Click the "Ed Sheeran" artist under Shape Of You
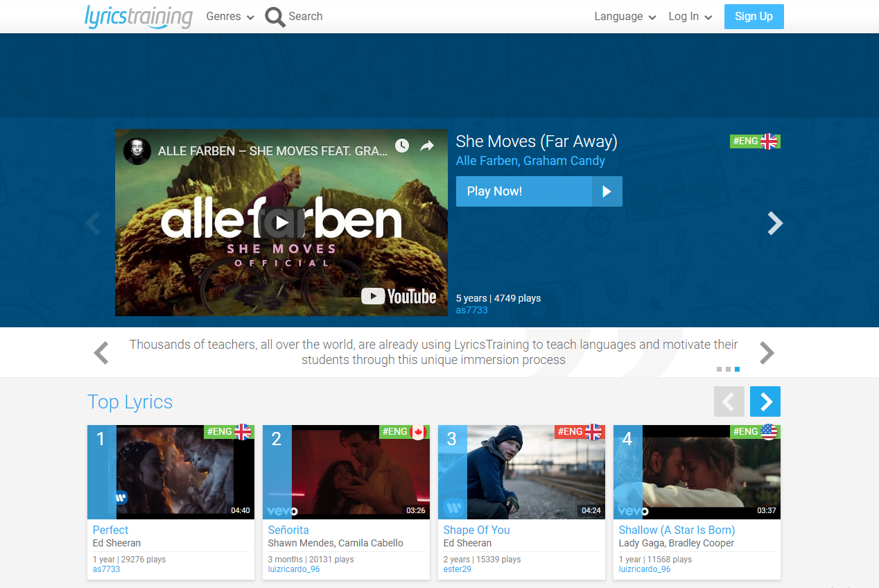 pos(468,543)
